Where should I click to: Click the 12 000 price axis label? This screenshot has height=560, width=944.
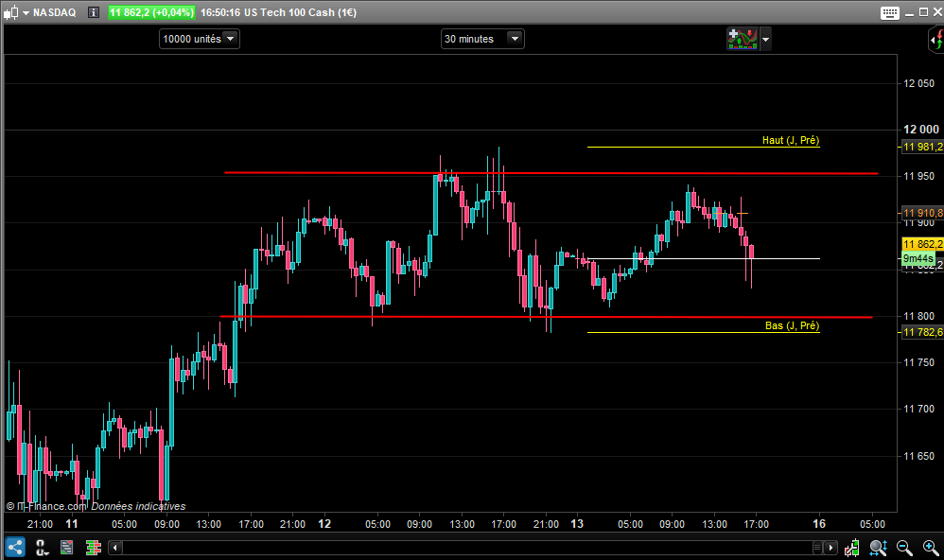pyautogui.click(x=921, y=130)
